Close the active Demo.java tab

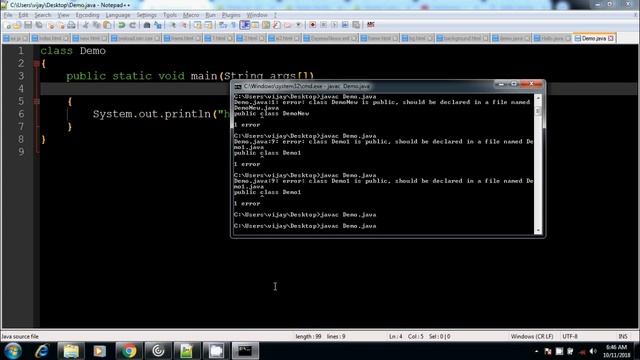611,38
